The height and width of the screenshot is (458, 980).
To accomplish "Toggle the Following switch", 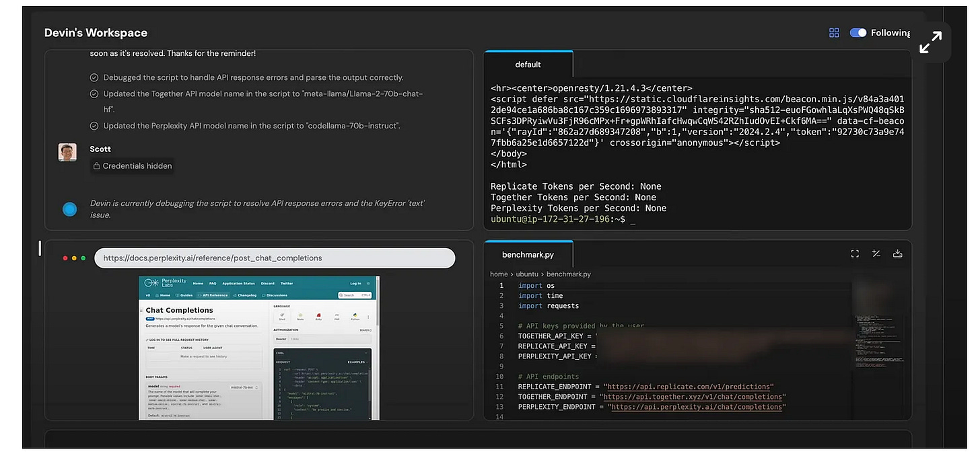I will click(858, 32).
